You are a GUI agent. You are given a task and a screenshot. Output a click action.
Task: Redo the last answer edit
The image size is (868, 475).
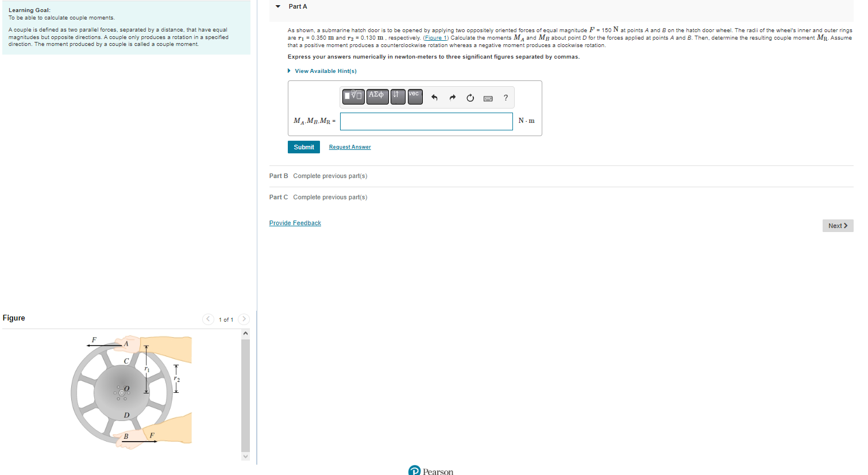coord(452,98)
